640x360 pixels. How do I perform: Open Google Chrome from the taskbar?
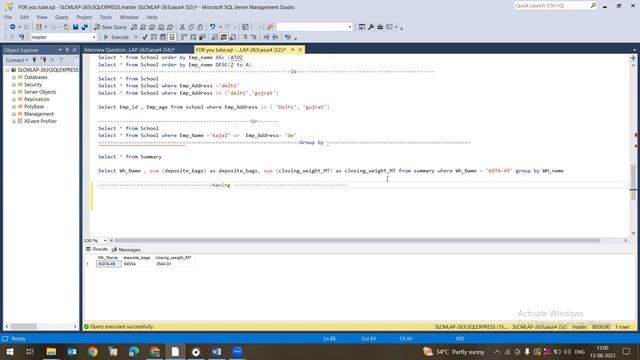tap(93, 352)
